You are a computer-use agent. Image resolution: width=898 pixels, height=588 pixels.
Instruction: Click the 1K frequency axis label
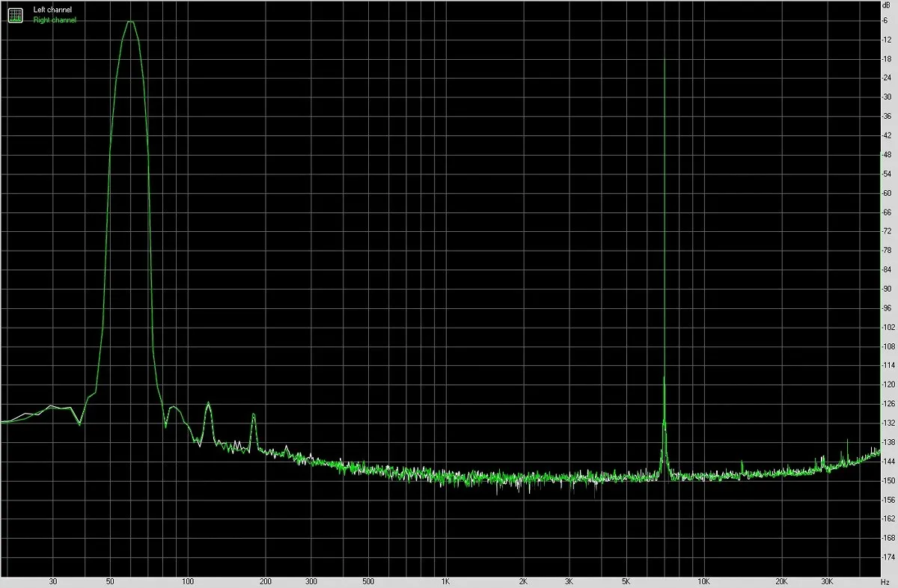445,581
